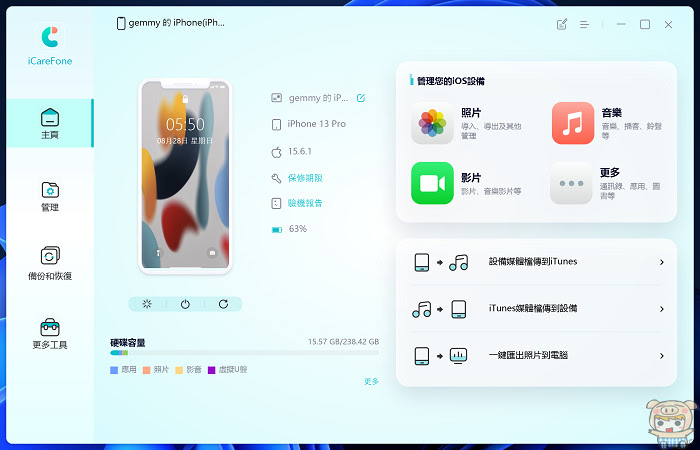700x450 pixels.
Task: Click the 管理您的iOS設備 heading
Action: [x=450, y=81]
